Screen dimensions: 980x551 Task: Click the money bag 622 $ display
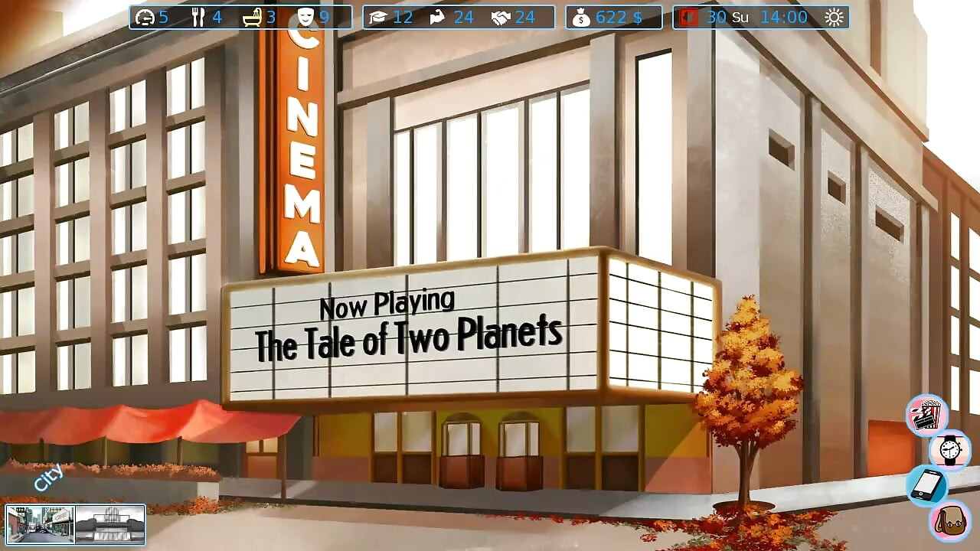[x=614, y=17]
